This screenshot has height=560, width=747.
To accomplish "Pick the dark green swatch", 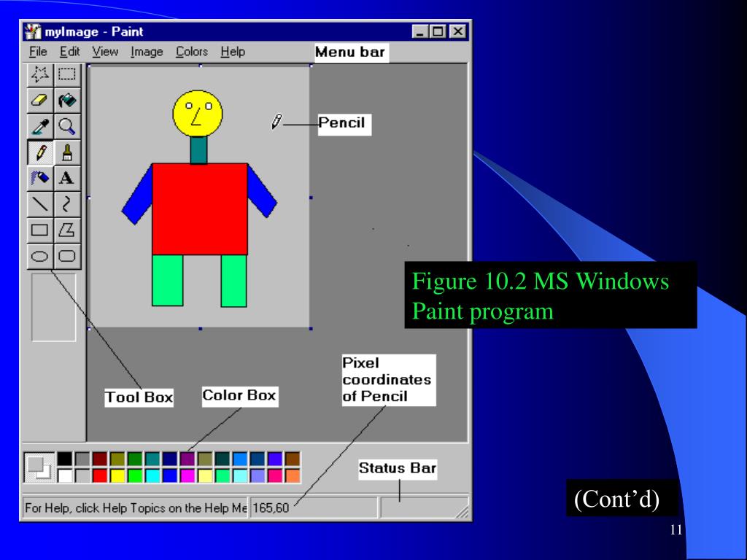I will coord(135,459).
